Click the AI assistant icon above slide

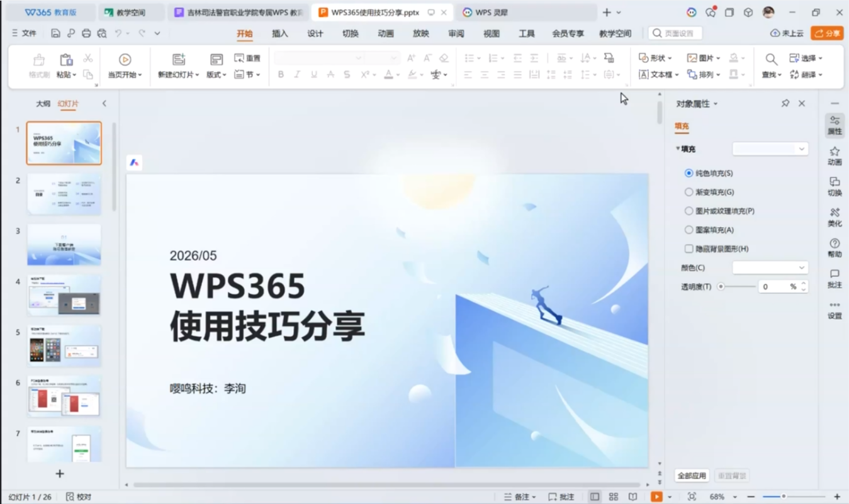pos(134,162)
